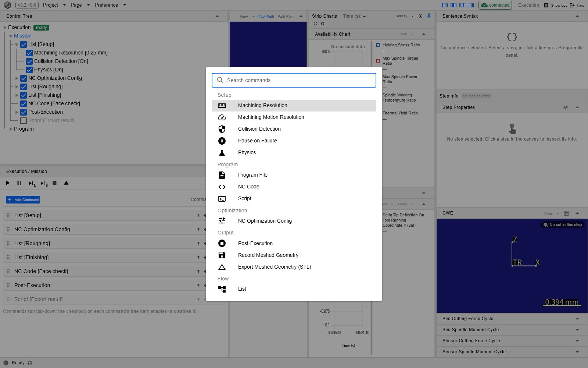
Task: Toggle Yielding Stress Ratio legend swatch
Action: (378, 45)
